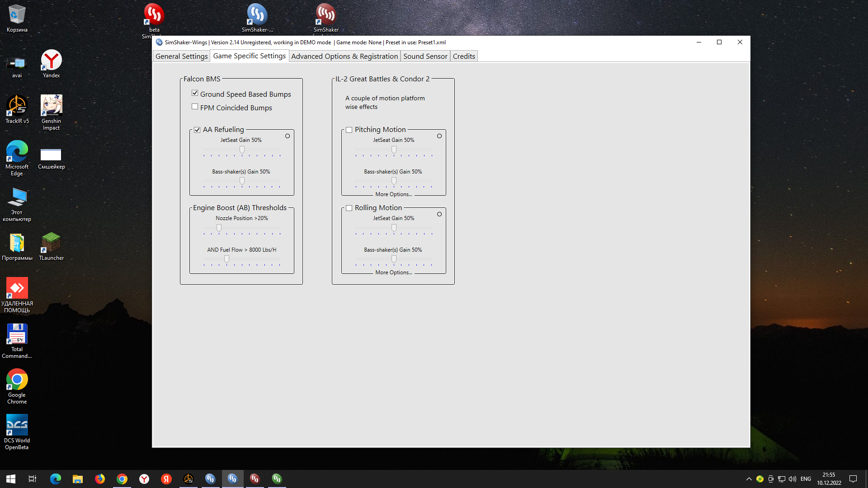Image resolution: width=868 pixels, height=488 pixels.
Task: Show hidden system tray icons
Action: (x=749, y=479)
